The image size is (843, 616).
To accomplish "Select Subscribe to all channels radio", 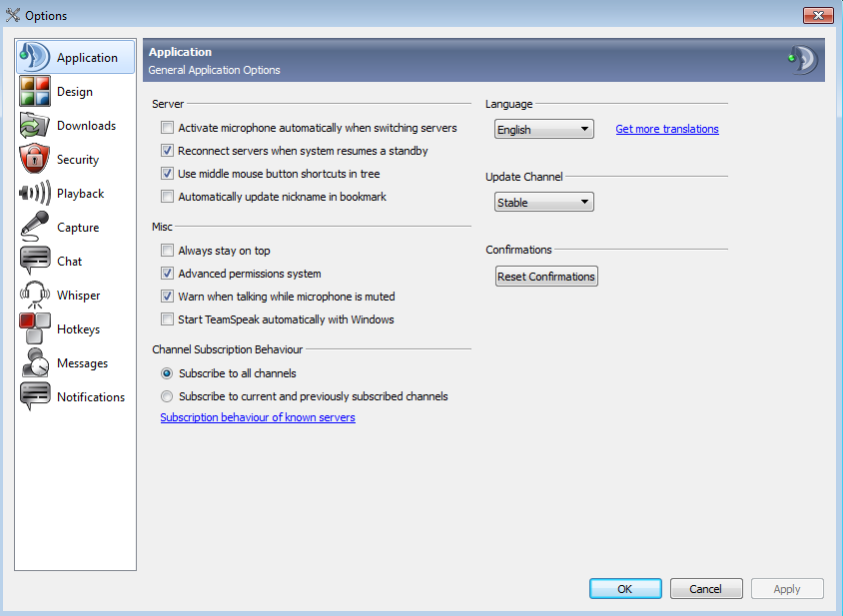I will coord(167,373).
